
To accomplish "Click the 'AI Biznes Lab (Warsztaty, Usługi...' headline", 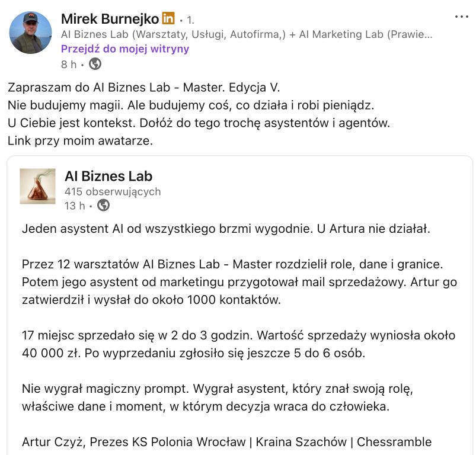I will (247, 34).
